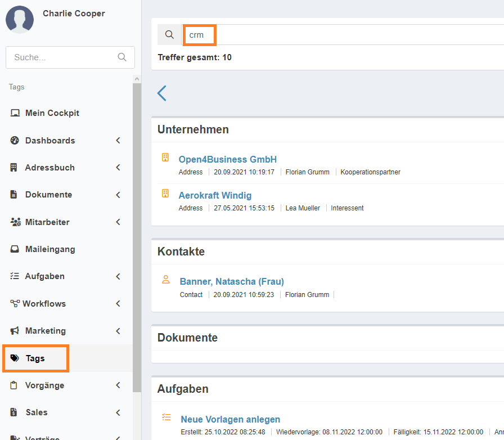Viewport: 504px width, 440px height.
Task: Click the building icon next to Open4Business GmbH
Action: (x=165, y=158)
